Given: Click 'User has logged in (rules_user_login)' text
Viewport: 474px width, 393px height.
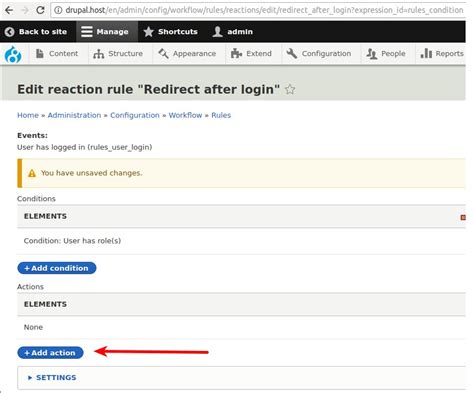Looking at the screenshot, I should [85, 147].
